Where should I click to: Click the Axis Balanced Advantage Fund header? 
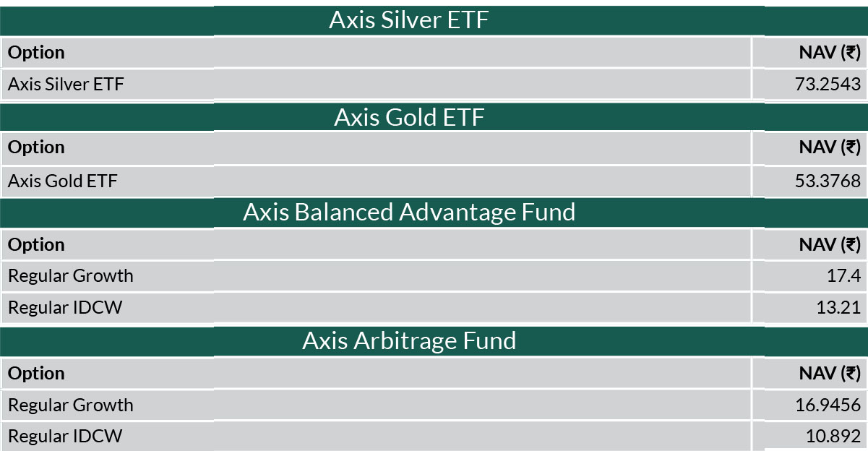click(409, 212)
